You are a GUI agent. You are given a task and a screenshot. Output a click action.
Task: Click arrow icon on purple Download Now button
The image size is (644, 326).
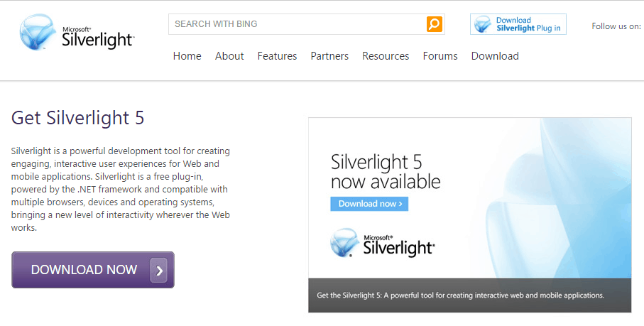coord(159,270)
